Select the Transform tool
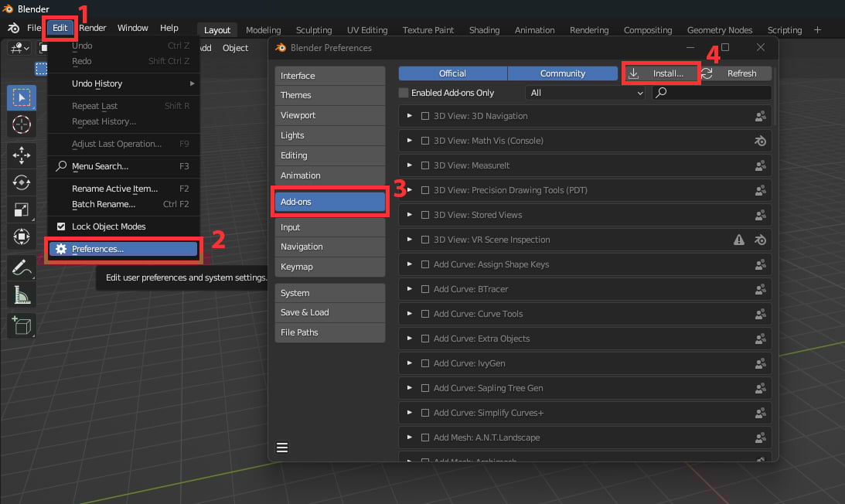Image resolution: width=845 pixels, height=504 pixels. pos(22,236)
